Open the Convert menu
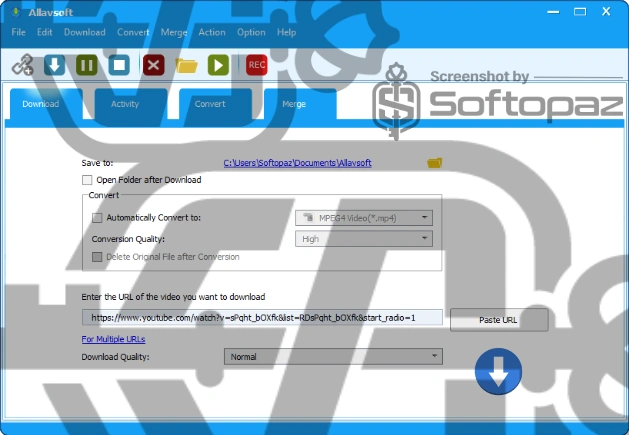Image resolution: width=629 pixels, height=435 pixels. point(133,32)
